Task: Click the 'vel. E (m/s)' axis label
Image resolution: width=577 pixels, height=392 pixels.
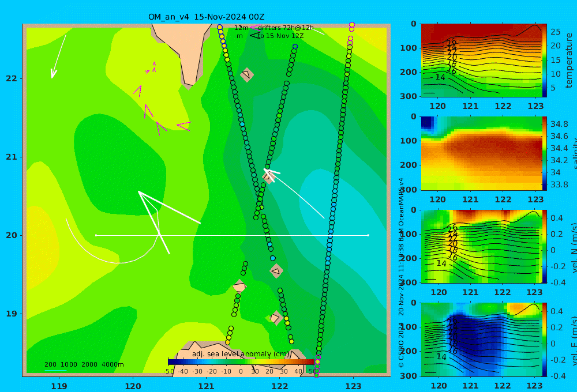Action: [574, 341]
